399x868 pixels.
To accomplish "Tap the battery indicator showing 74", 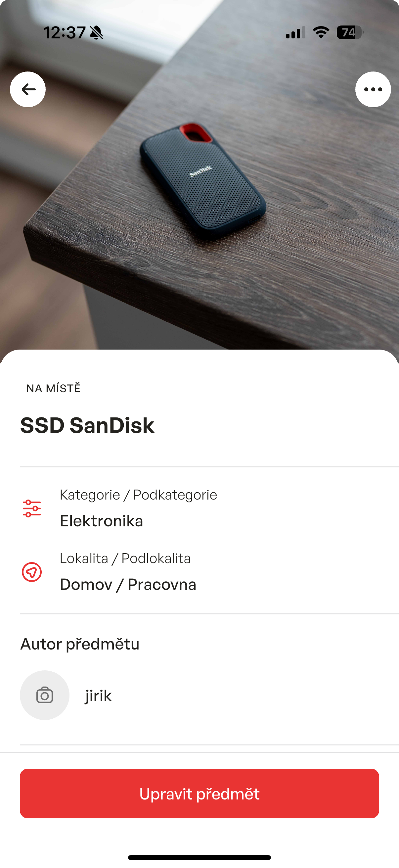I will [350, 32].
